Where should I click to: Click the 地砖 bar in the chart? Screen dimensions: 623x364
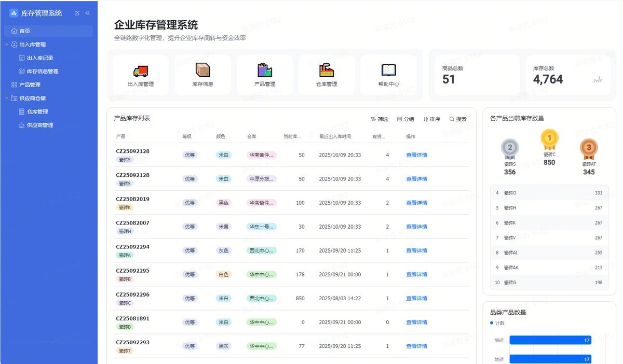550,359
